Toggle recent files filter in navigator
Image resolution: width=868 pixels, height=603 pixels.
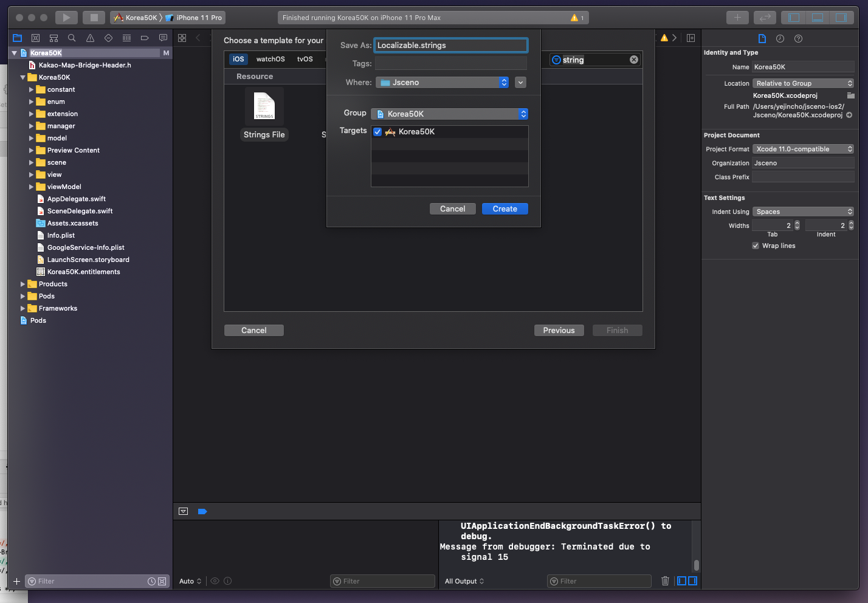tap(152, 581)
